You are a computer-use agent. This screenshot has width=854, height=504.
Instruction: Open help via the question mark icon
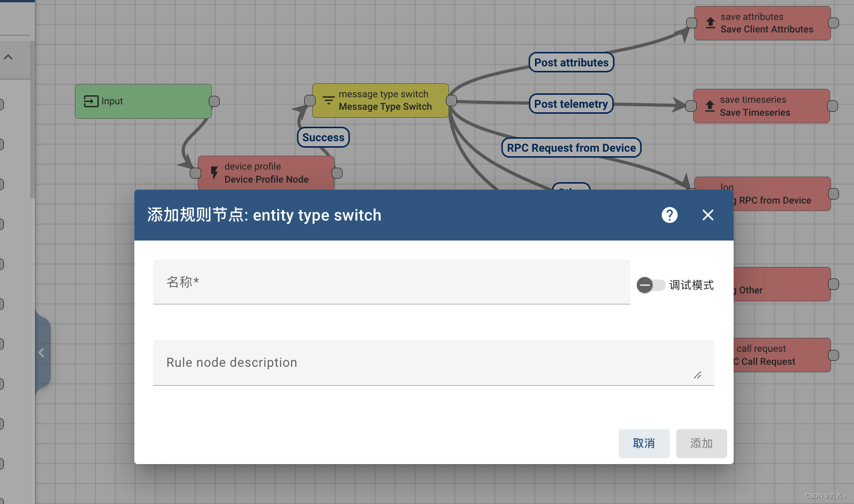[x=669, y=215]
